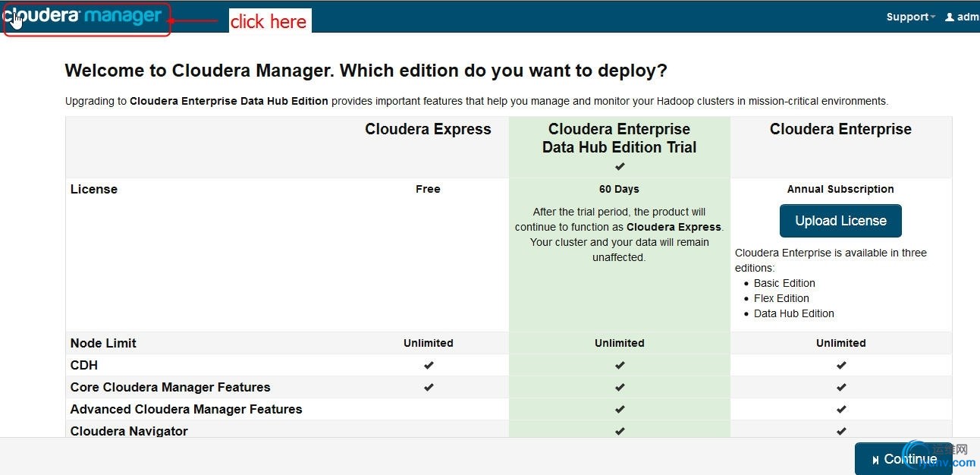Click the red 'click here' annotation label
The image size is (980, 475).
(269, 21)
